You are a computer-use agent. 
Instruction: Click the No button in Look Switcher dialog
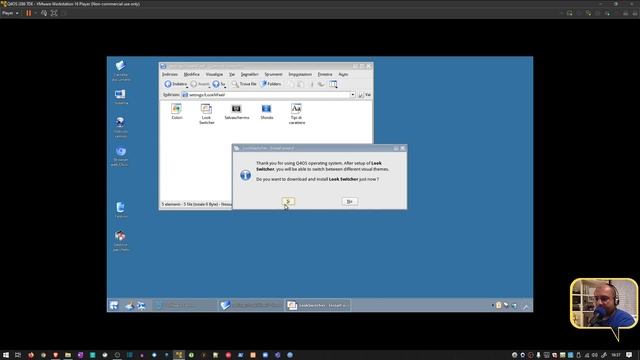click(x=349, y=201)
